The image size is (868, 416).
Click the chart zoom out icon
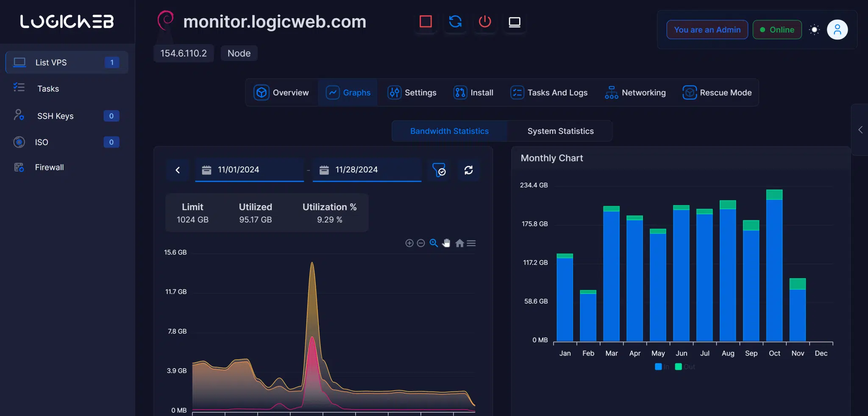click(x=421, y=243)
